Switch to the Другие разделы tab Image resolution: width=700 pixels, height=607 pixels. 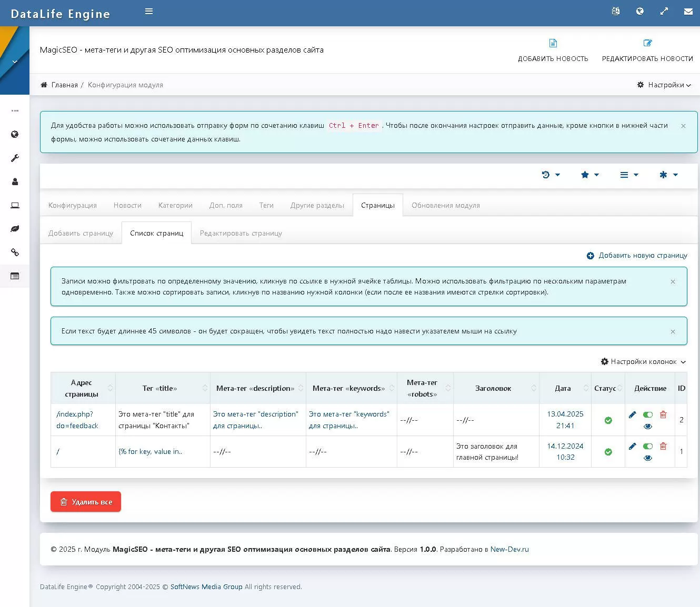[317, 205]
